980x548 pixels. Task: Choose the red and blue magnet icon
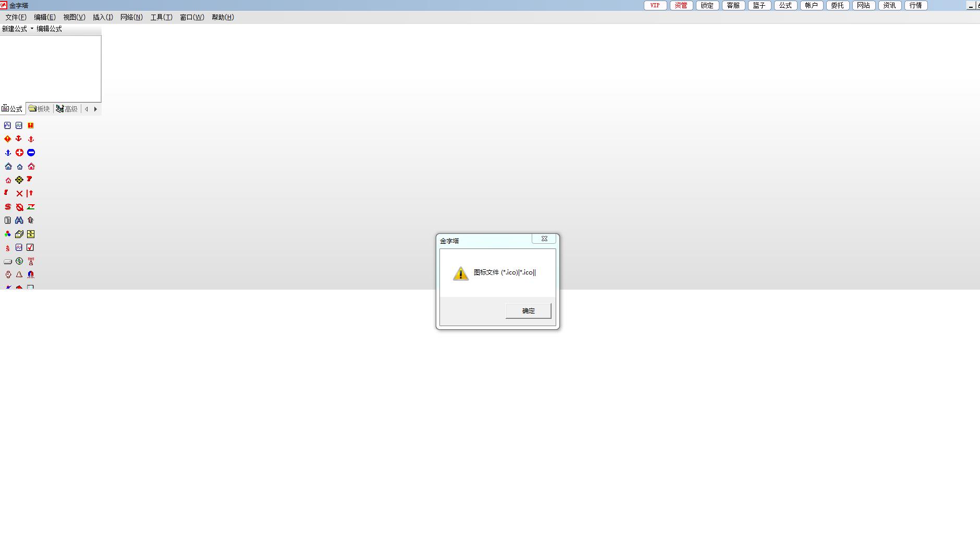(x=31, y=275)
